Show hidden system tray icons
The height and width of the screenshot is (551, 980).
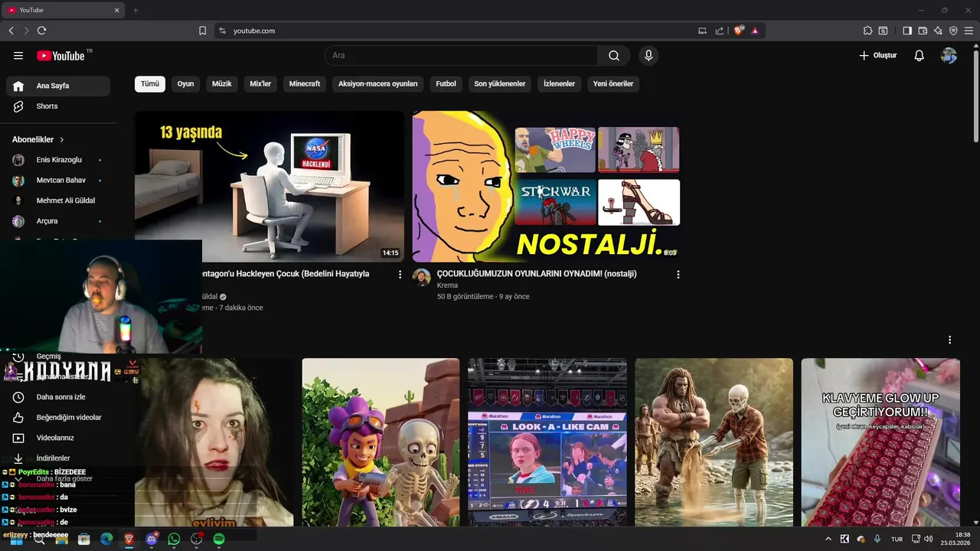click(828, 539)
